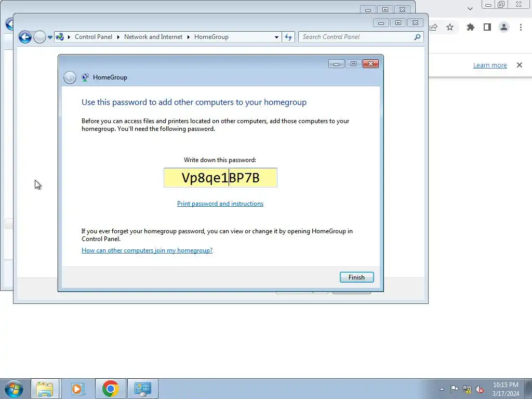Click Control Panel breadcrumb segment
Image resolution: width=532 pixels, height=399 pixels.
pos(94,37)
